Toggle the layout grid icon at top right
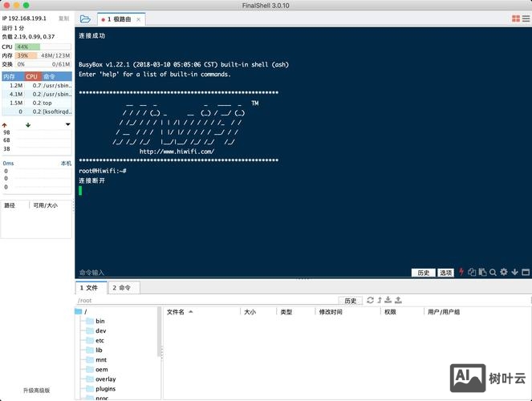532x401 pixels. click(515, 18)
